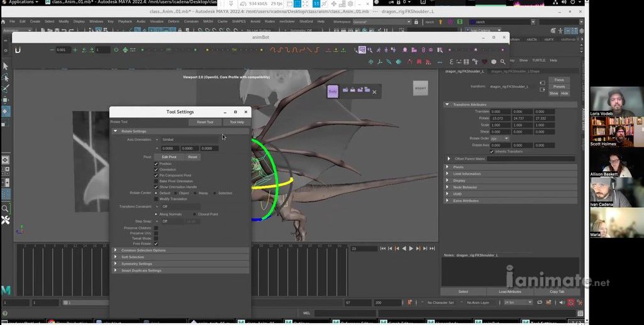Click the Load Attributes button
This screenshot has width=644, height=325.
point(509,292)
